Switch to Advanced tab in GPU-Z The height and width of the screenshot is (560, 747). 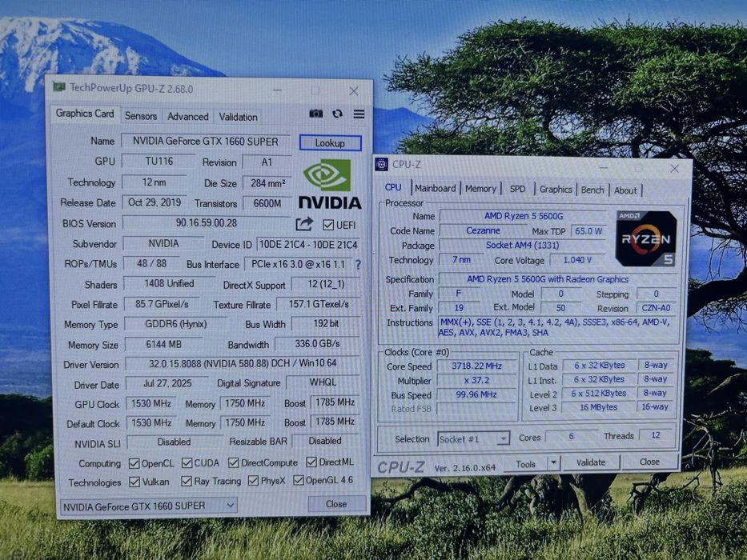187,117
